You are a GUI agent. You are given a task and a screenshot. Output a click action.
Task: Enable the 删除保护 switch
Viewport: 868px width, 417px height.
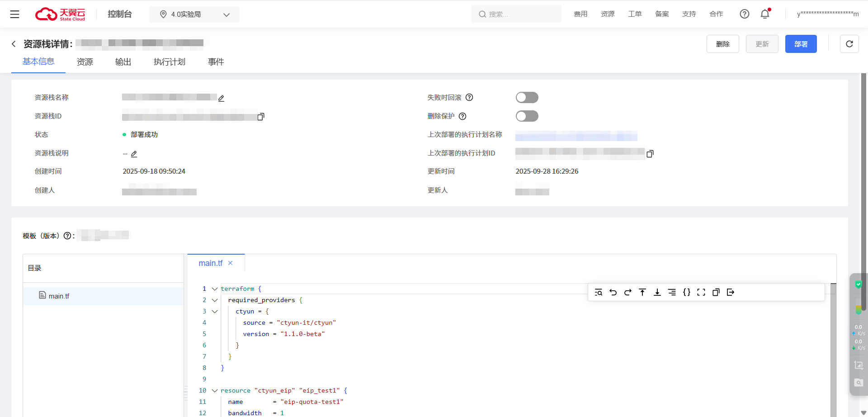[527, 116]
